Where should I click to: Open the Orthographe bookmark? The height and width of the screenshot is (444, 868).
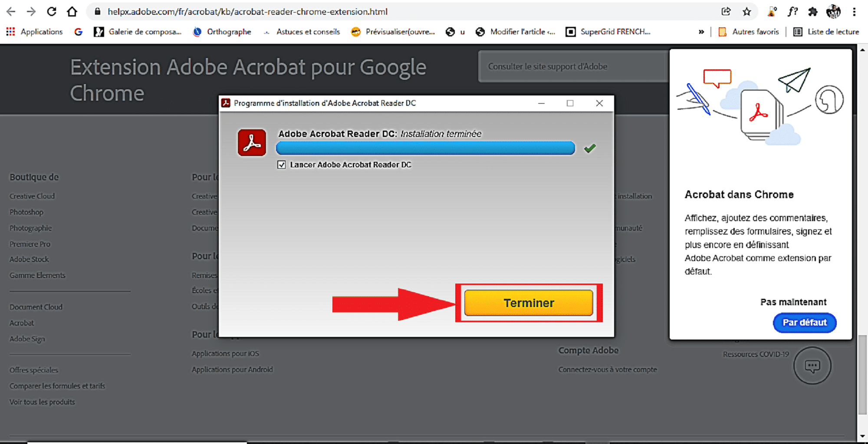tap(222, 32)
